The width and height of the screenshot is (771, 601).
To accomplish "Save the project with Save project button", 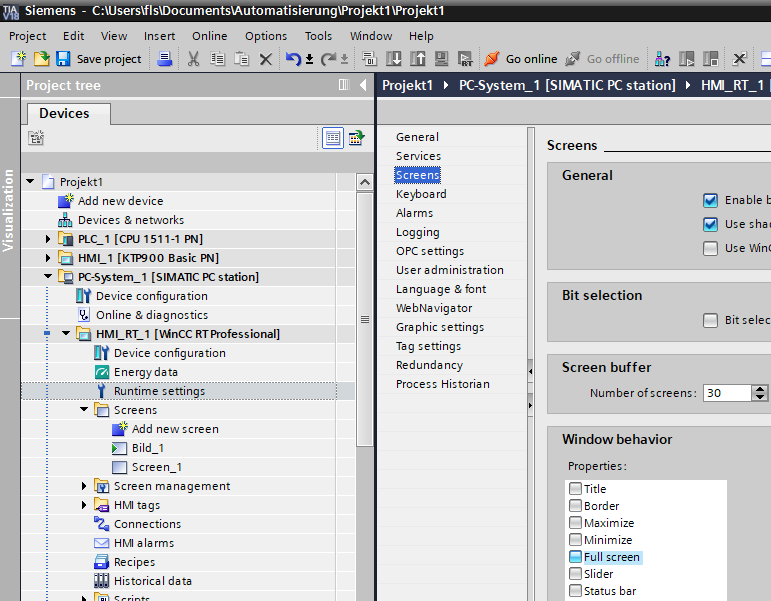I will click(x=99, y=59).
